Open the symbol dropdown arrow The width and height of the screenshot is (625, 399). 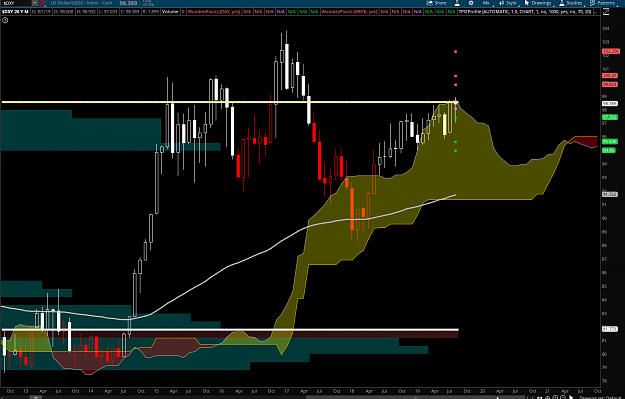pos(35,3)
